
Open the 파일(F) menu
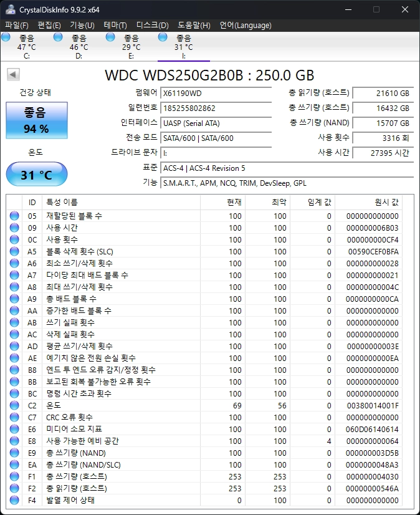(17, 26)
